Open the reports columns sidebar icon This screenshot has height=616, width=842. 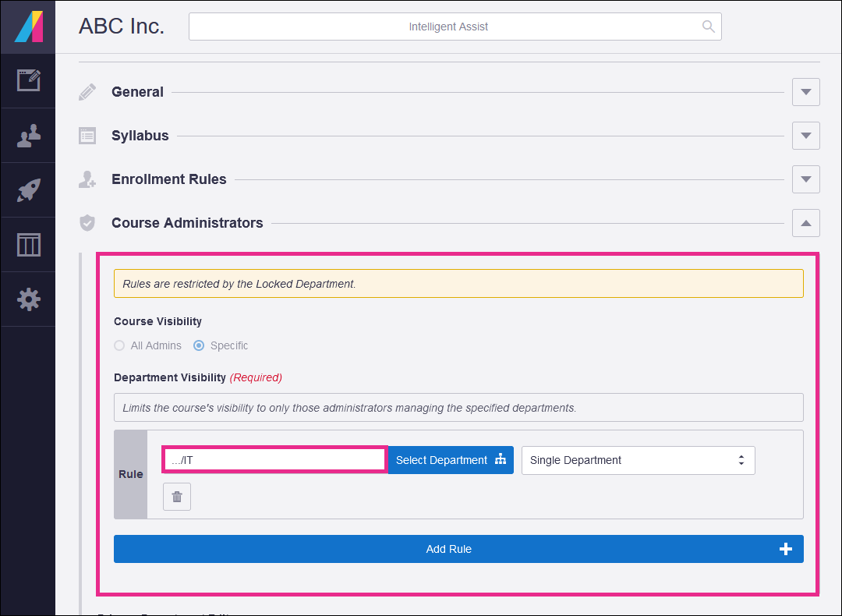pyautogui.click(x=28, y=244)
